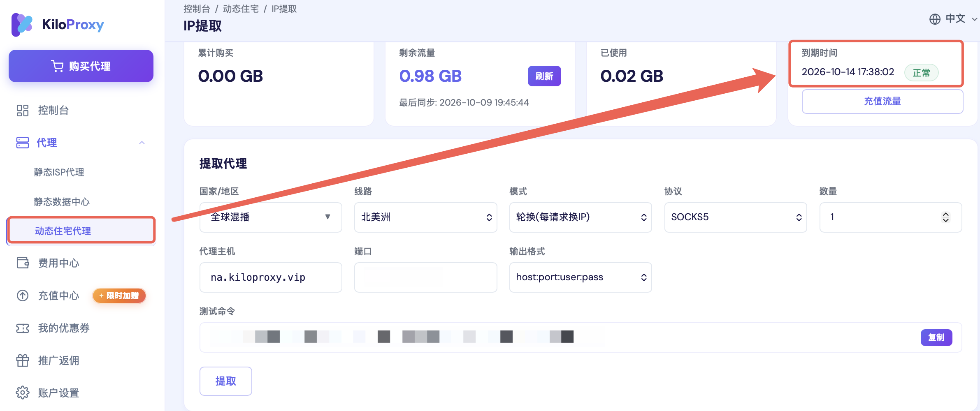Open 静态数据中心 submenu item

point(62,202)
